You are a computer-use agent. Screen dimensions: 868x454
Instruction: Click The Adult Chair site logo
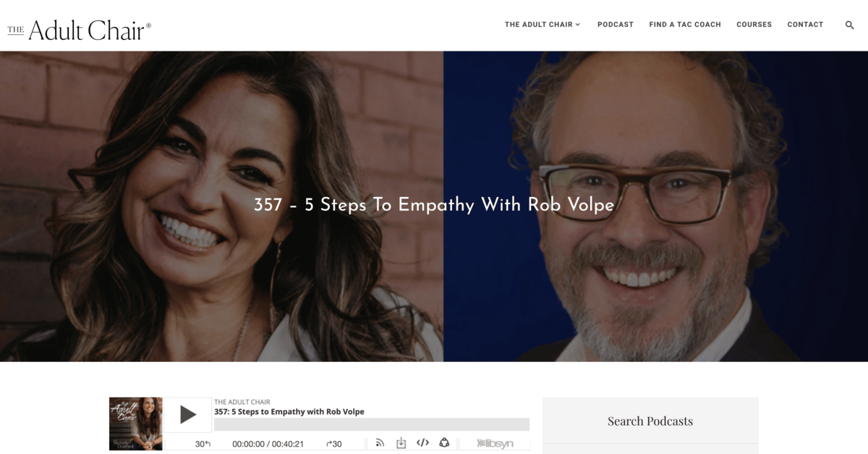click(x=80, y=30)
